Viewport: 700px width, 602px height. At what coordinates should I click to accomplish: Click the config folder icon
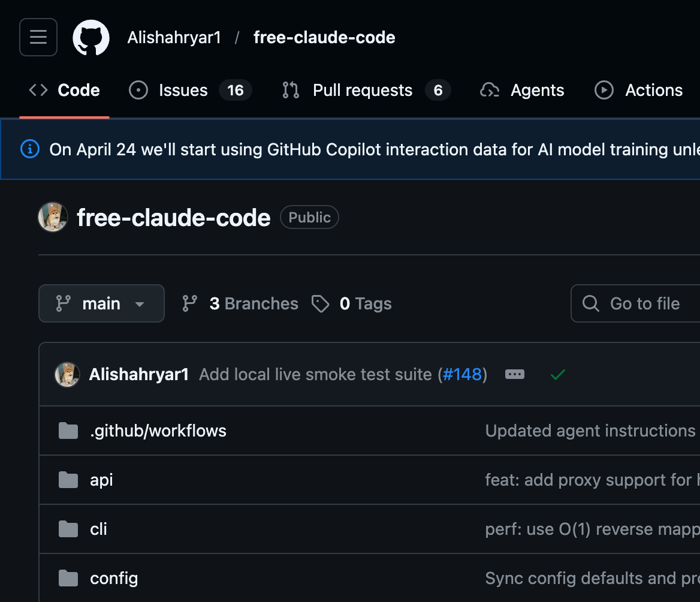(68, 578)
